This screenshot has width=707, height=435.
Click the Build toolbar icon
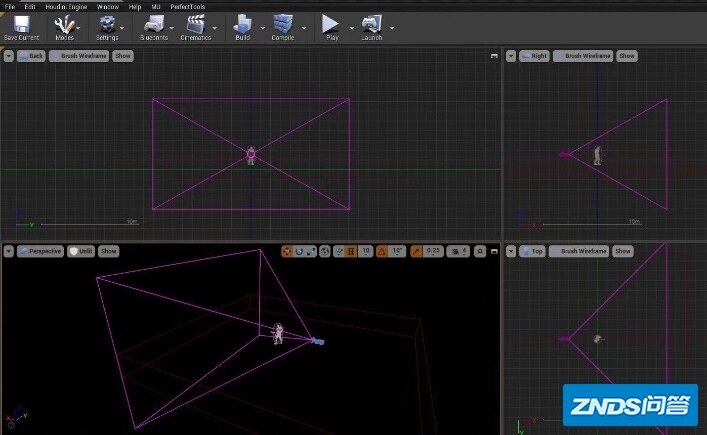point(243,24)
